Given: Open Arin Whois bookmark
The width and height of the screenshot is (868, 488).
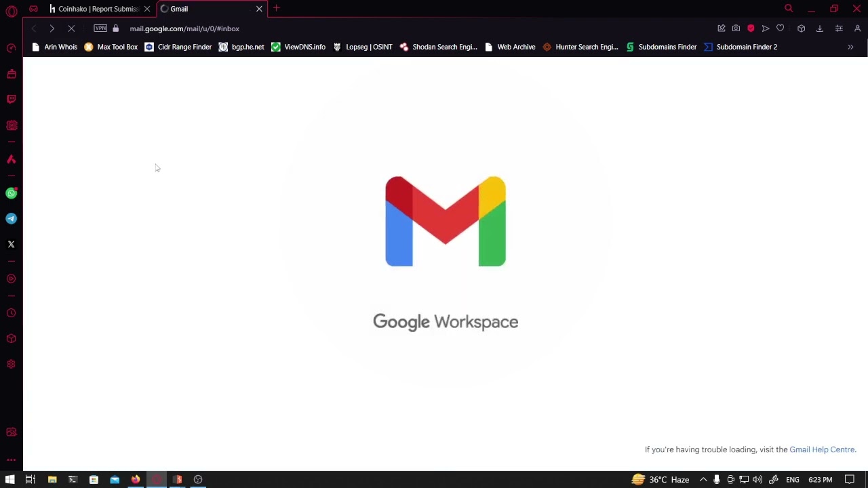Looking at the screenshot, I should coord(54,47).
